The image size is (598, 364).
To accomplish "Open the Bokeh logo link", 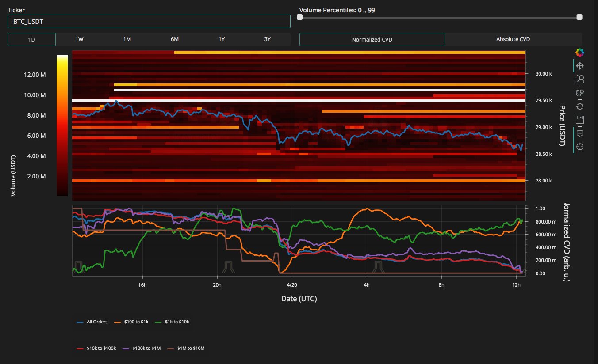I will 579,52.
